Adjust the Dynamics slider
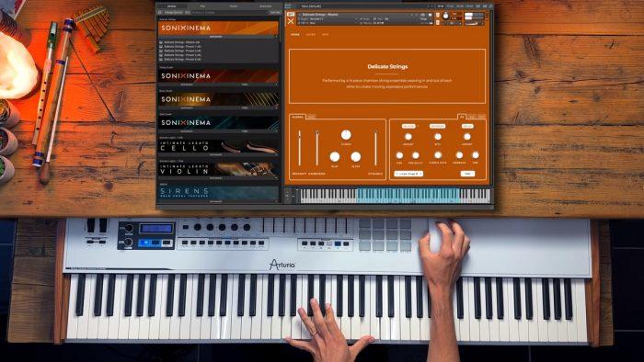Image resolution: width=644 pixels, height=362 pixels. [x=375, y=148]
